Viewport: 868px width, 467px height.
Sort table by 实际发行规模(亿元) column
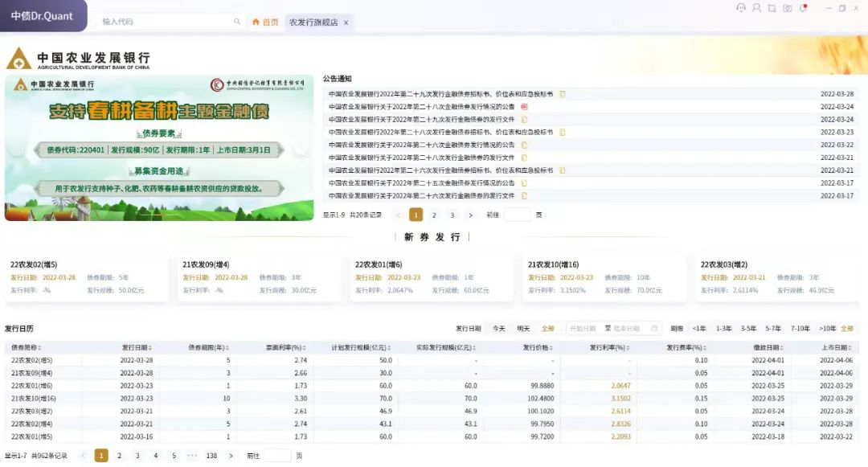click(x=446, y=348)
